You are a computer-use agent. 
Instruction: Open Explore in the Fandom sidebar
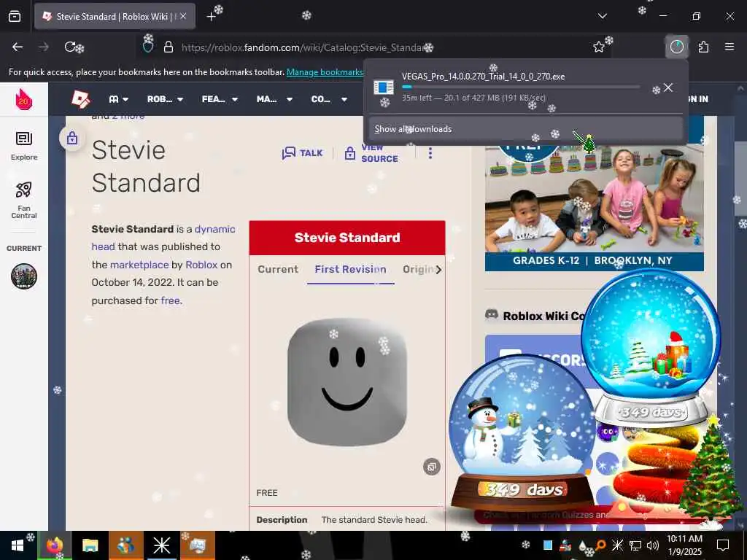(24, 146)
